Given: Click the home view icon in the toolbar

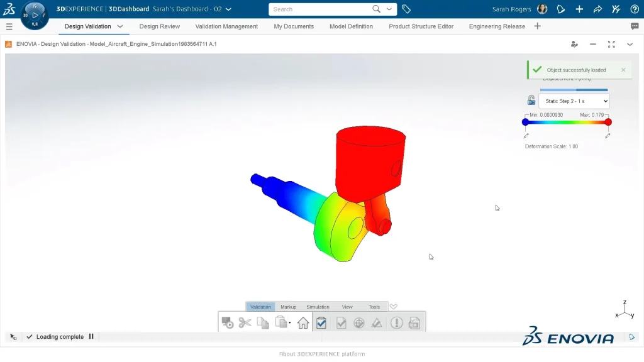Looking at the screenshot, I should (303, 323).
